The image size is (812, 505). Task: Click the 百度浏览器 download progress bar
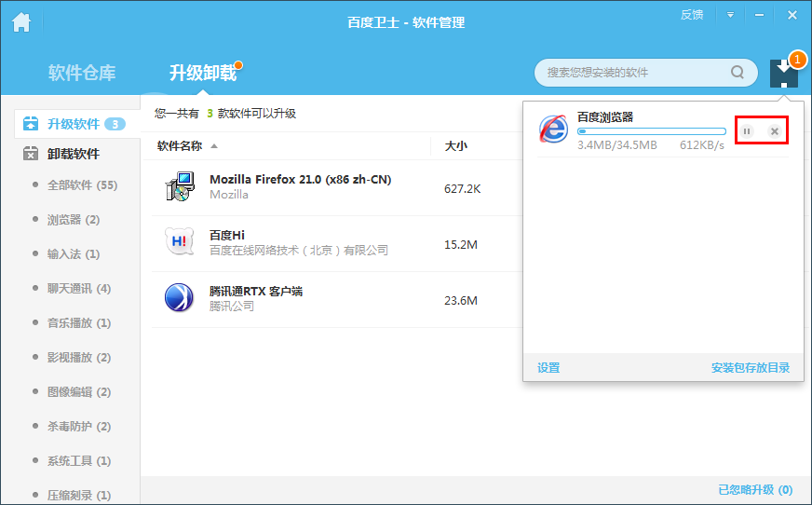pyautogui.click(x=652, y=131)
